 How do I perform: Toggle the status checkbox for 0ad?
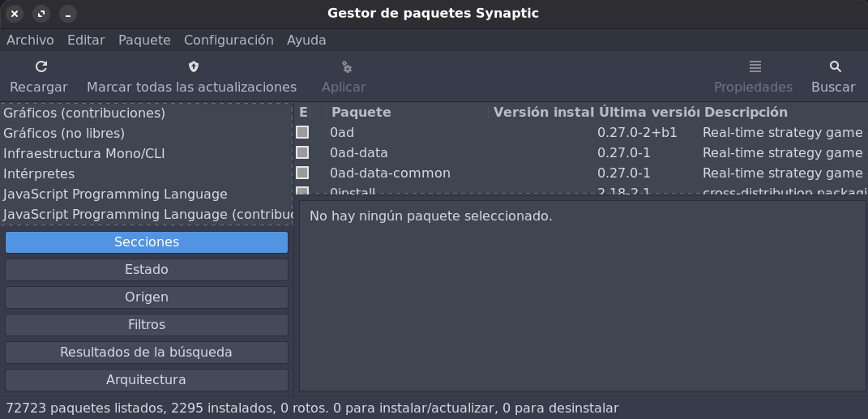click(302, 132)
